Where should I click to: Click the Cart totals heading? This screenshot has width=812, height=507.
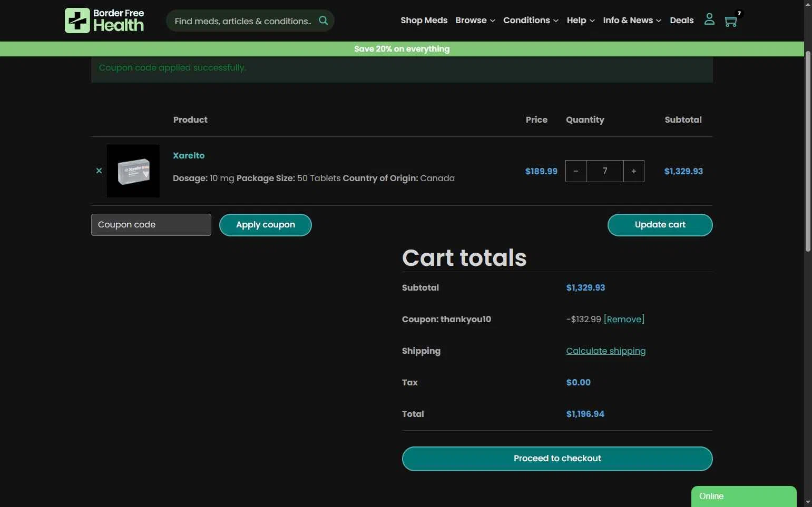point(464,257)
